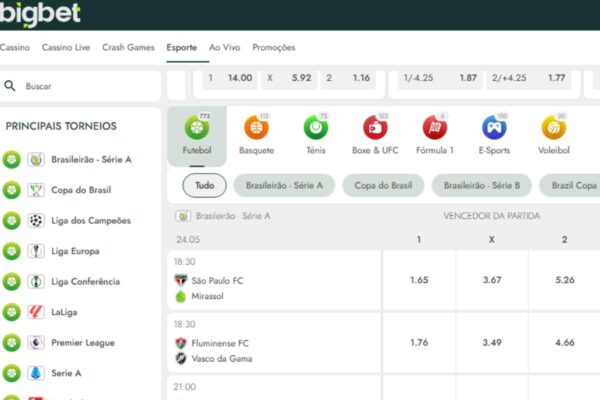Select the Esporte tab
Image resolution: width=600 pixels, height=400 pixels.
182,47
